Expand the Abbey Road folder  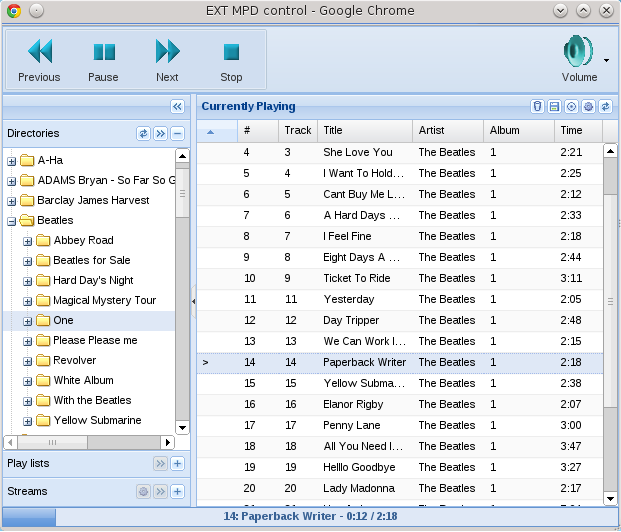(27, 241)
